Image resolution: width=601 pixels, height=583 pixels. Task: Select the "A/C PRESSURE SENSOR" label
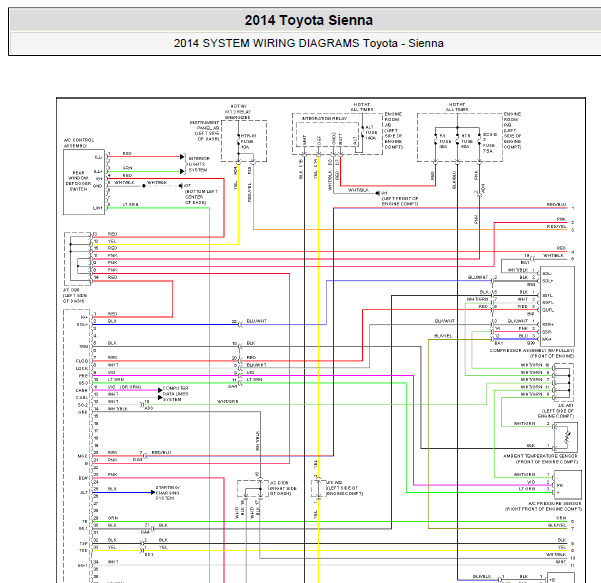pyautogui.click(x=555, y=503)
